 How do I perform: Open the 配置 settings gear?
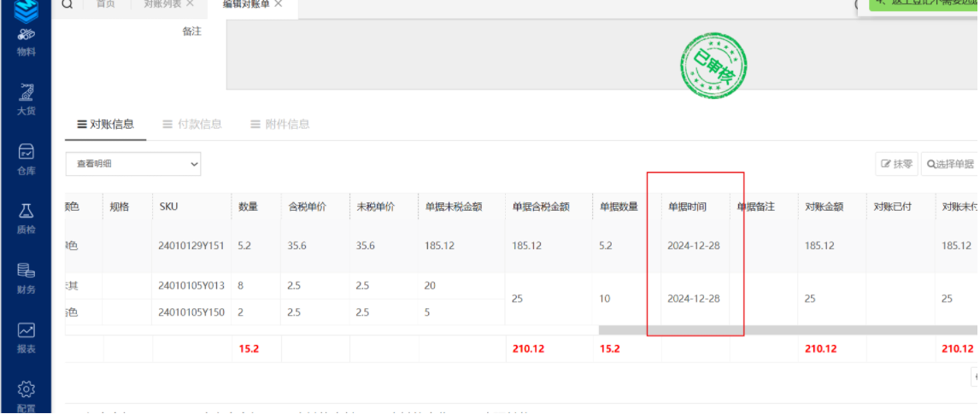[x=26, y=395]
